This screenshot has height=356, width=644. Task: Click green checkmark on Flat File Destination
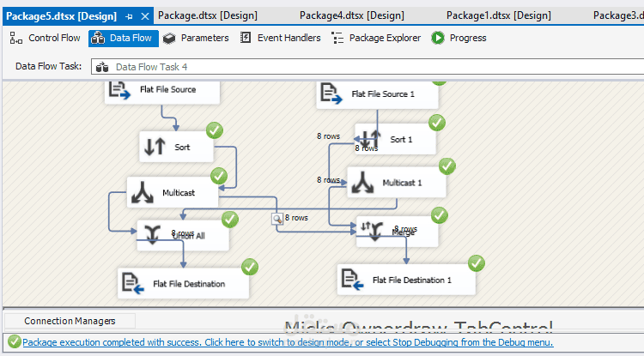[x=250, y=267]
